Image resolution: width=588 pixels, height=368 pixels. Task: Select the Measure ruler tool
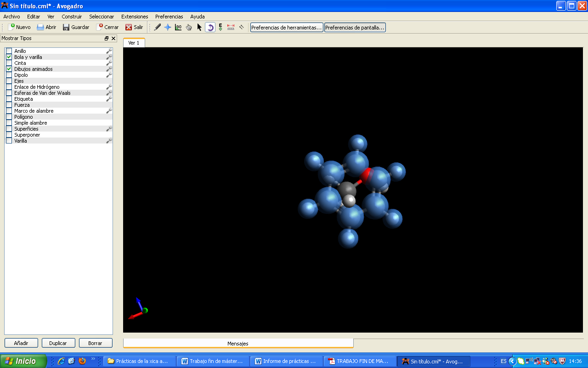(x=231, y=27)
